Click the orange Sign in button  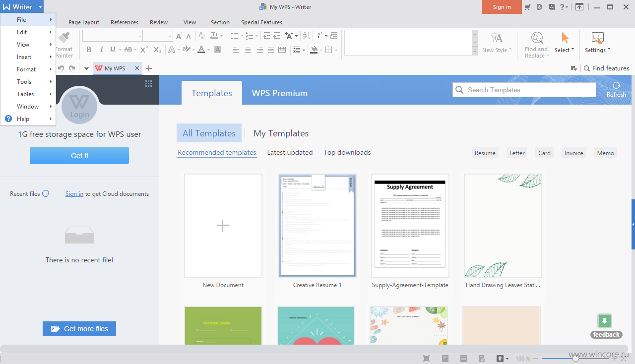click(502, 7)
